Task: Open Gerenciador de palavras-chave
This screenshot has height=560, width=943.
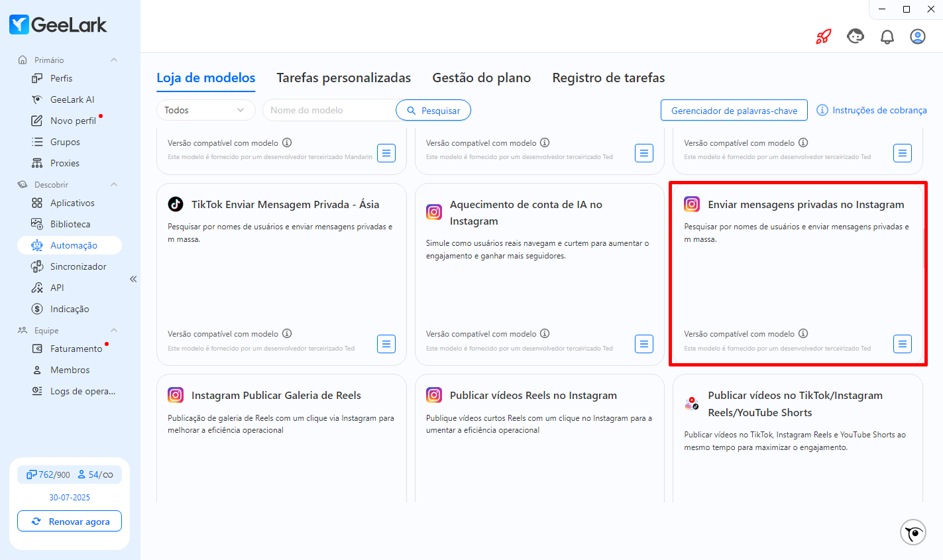Action: pyautogui.click(x=734, y=110)
